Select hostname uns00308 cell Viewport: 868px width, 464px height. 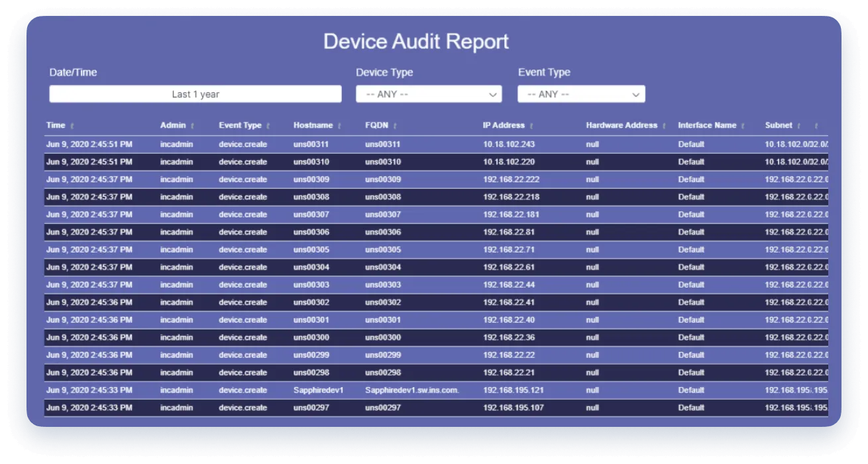(x=311, y=197)
